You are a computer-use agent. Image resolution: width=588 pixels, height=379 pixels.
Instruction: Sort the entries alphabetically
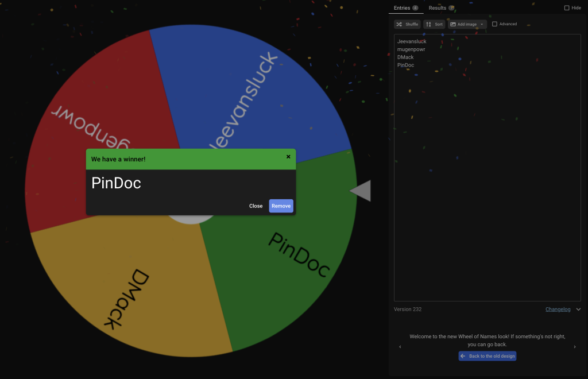(434, 24)
